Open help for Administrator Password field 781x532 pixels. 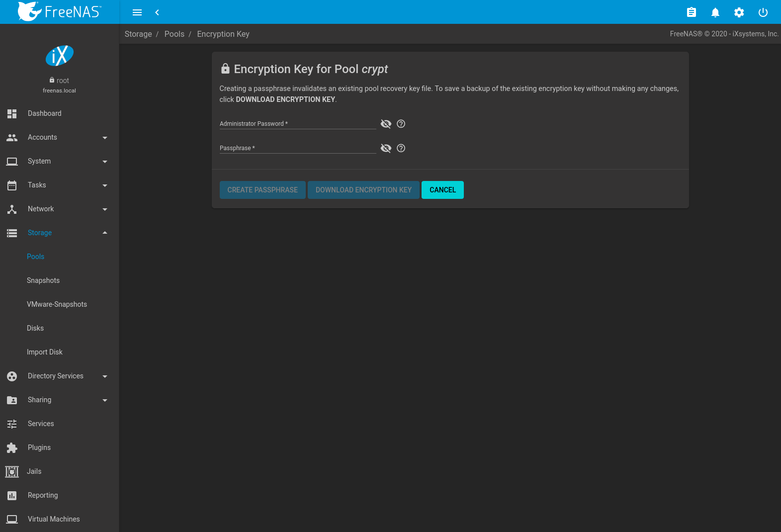(401, 124)
